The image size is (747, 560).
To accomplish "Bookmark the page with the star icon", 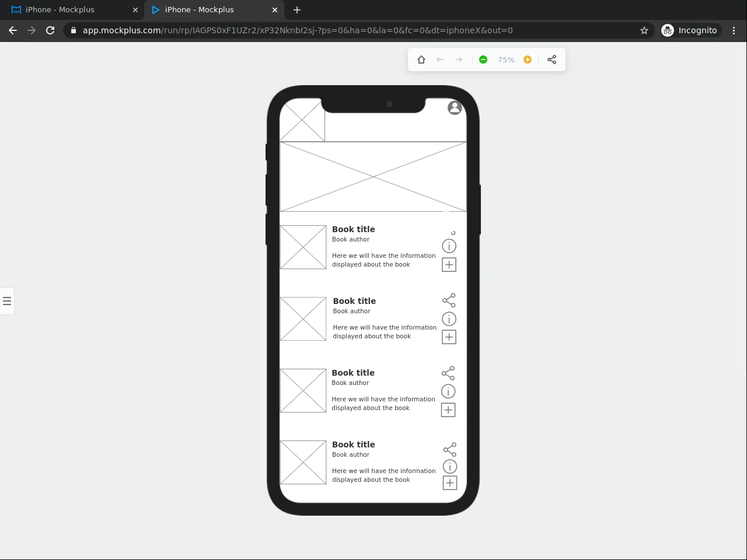I will (644, 30).
